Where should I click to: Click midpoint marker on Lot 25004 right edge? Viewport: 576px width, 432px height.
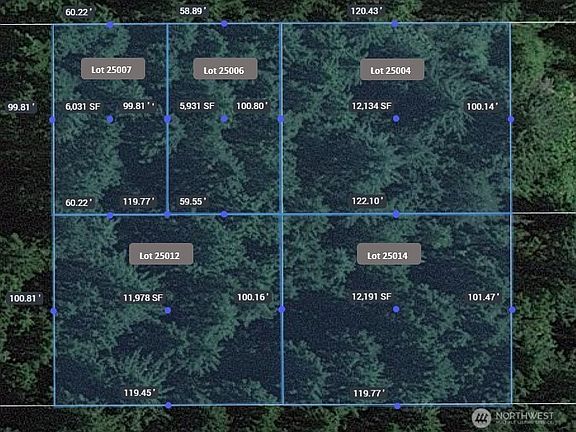click(511, 119)
